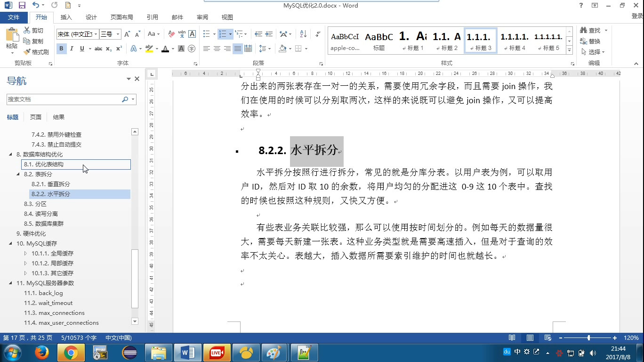The image size is (644, 362).
Task: Align text left
Action: tap(206, 49)
